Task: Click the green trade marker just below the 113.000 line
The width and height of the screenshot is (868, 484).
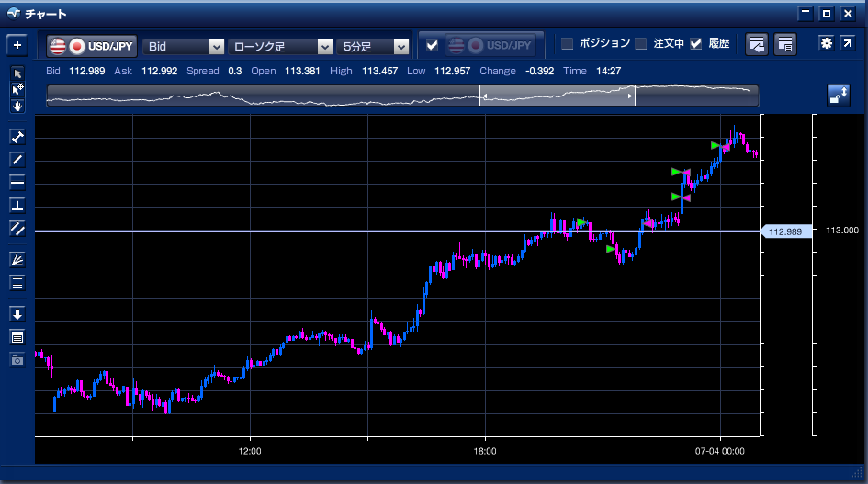Action: [x=611, y=249]
